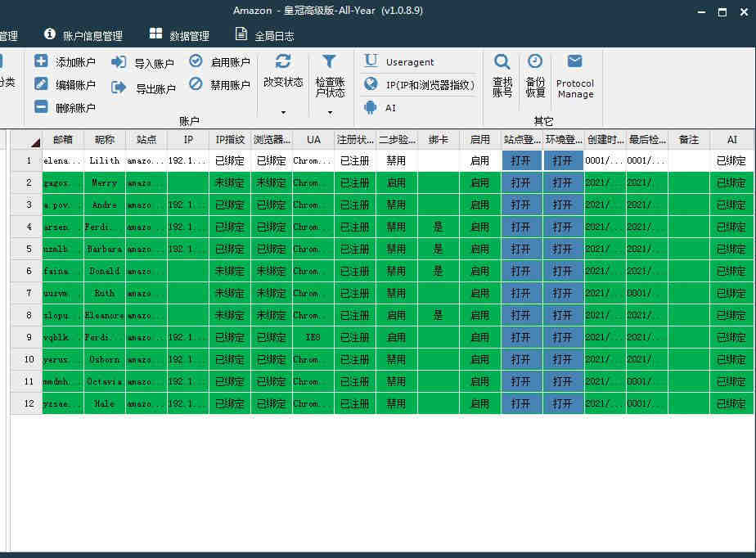The height and width of the screenshot is (558, 756).
Task: Sort by the IP指纹 column header
Action: pos(230,140)
